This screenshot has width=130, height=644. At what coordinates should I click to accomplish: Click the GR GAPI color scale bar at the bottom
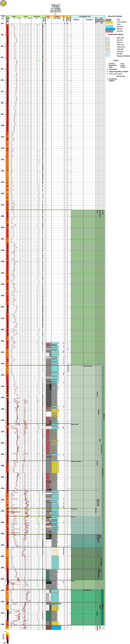[x=7, y=638]
